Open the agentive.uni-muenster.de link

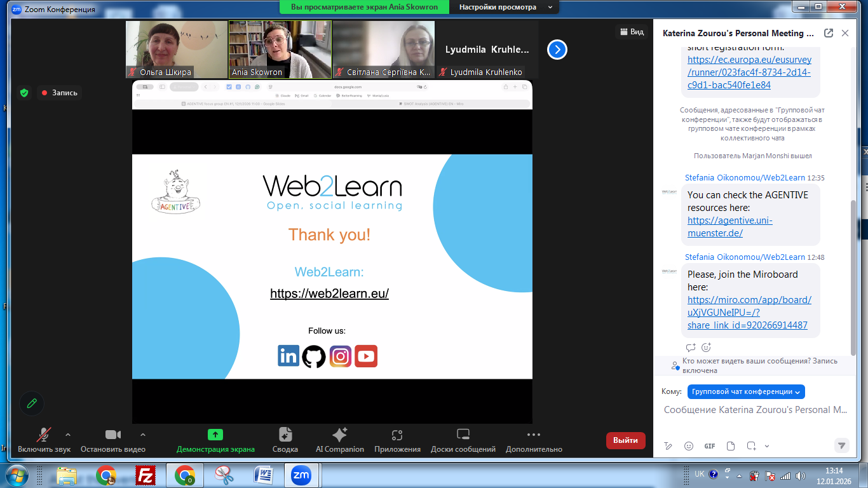(729, 227)
